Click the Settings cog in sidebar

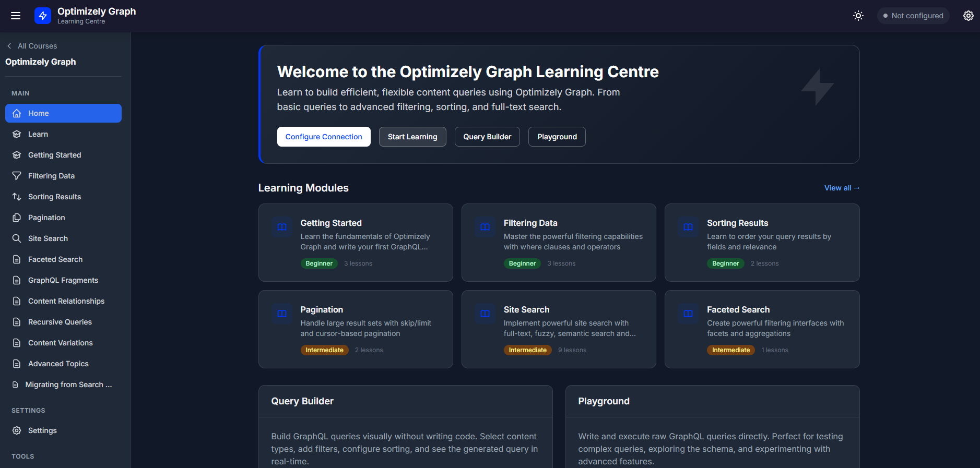coord(17,430)
